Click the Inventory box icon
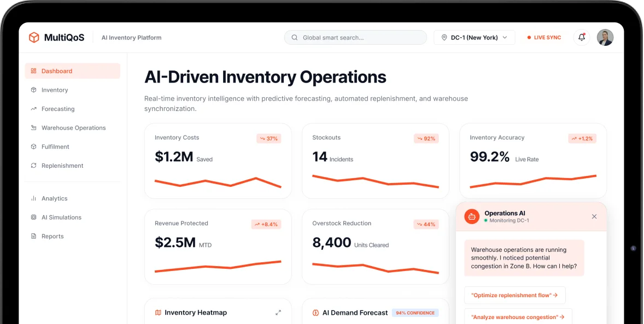644x324 pixels. [34, 90]
